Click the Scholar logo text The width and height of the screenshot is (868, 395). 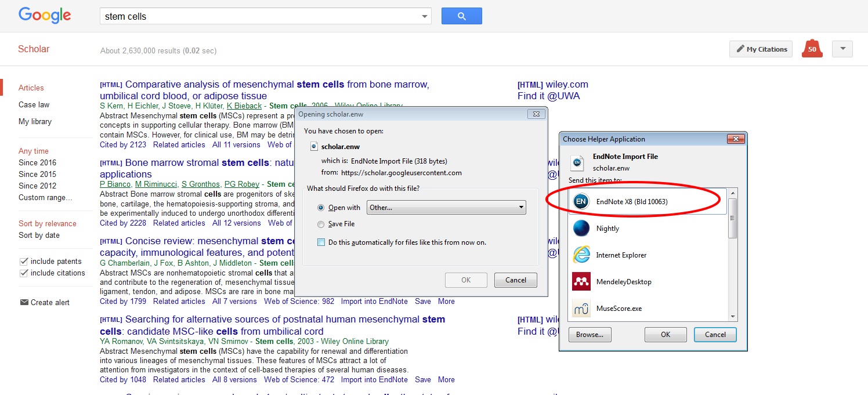point(34,49)
